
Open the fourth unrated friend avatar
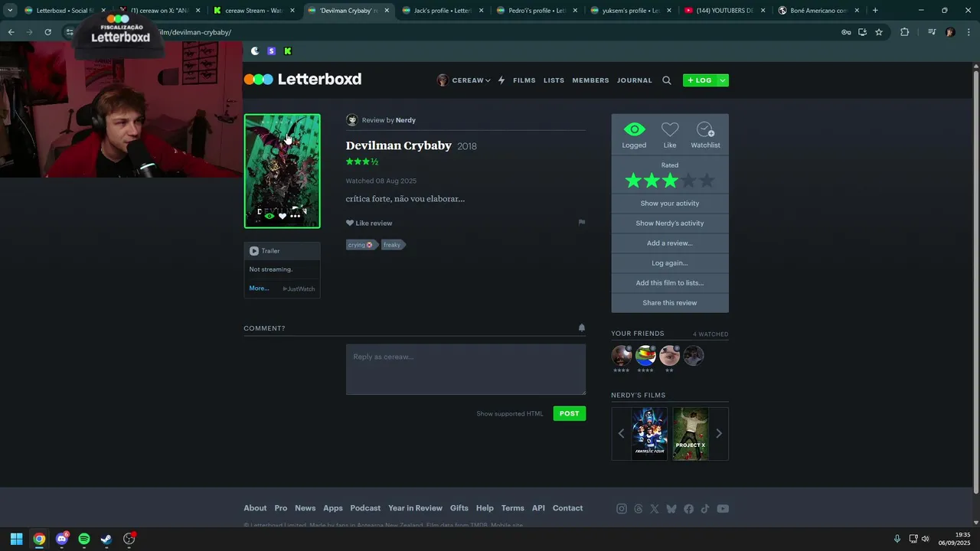[x=694, y=356]
